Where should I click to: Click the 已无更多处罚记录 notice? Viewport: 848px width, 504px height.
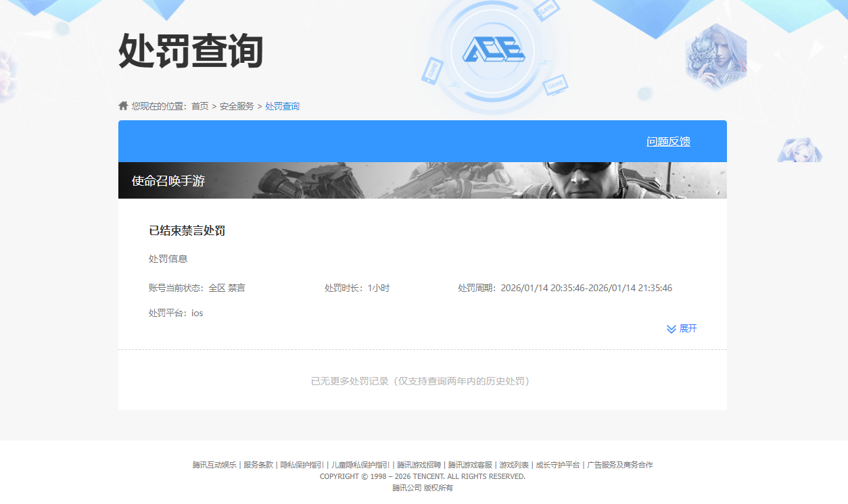(423, 381)
